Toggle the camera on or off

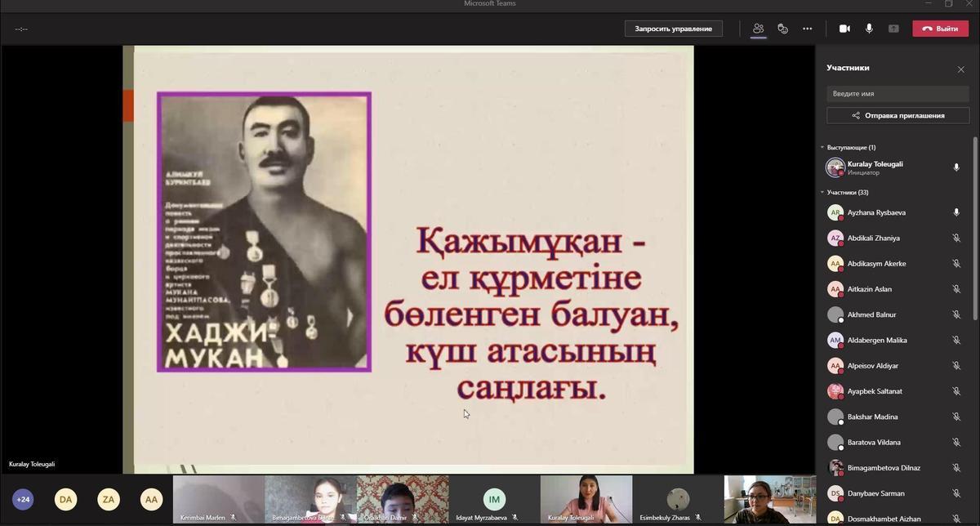pos(844,29)
